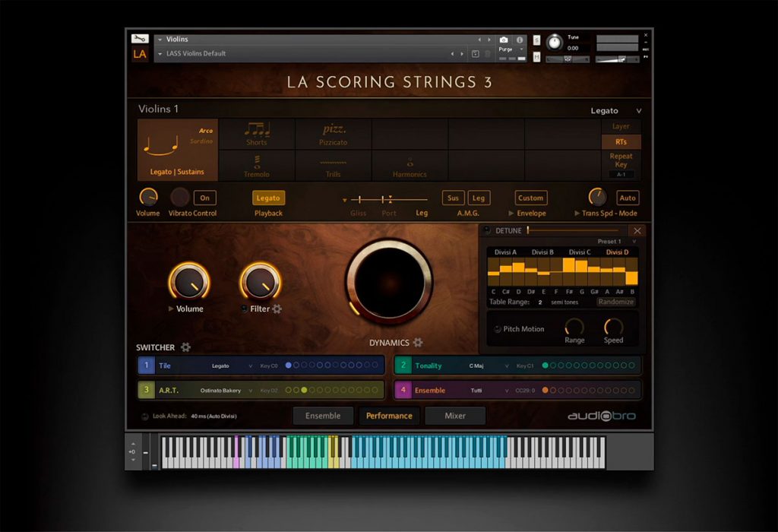Click the Trans Spd knob
This screenshot has width=778, height=532.
[x=597, y=197]
